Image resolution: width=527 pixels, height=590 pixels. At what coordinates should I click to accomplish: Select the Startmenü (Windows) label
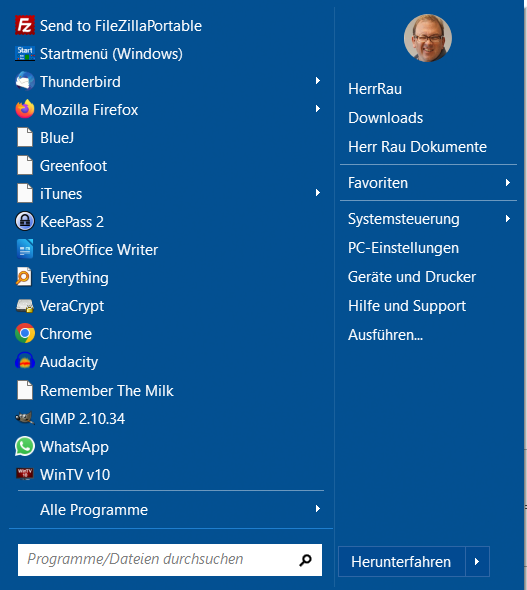click(111, 54)
